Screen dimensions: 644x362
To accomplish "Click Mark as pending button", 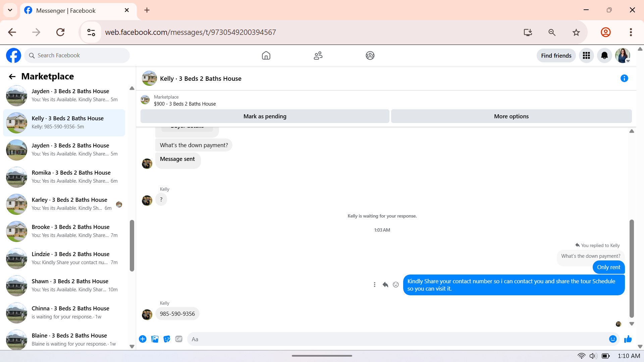I will [x=265, y=116].
